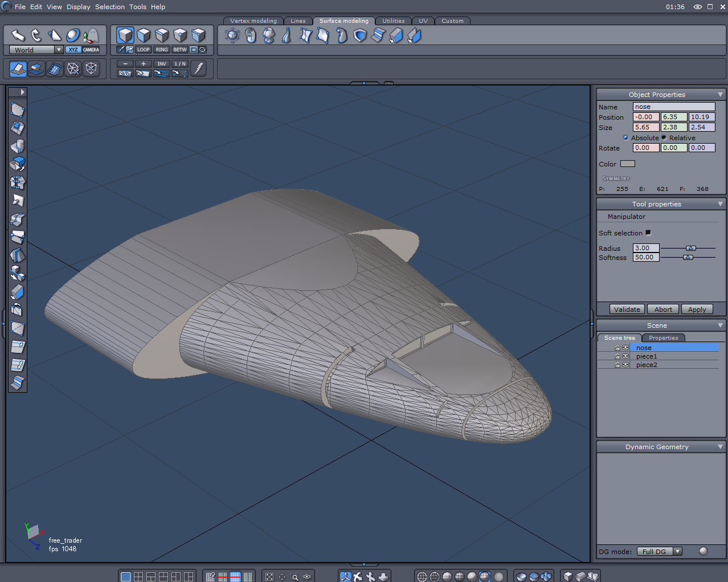Toggle CAMERA manipulator mode
The width and height of the screenshot is (728, 582).
coord(91,50)
